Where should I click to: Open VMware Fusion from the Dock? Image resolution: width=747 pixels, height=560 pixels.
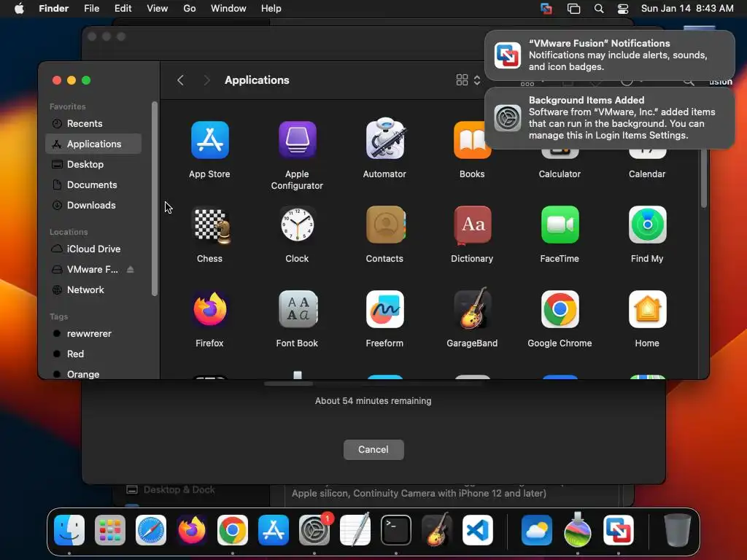(619, 530)
